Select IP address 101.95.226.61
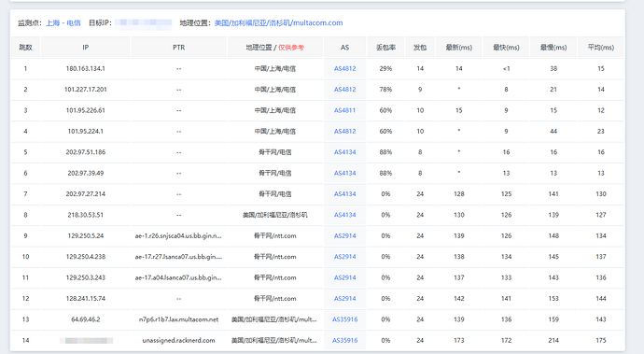Screen dimensions: 644x354 tap(86, 110)
